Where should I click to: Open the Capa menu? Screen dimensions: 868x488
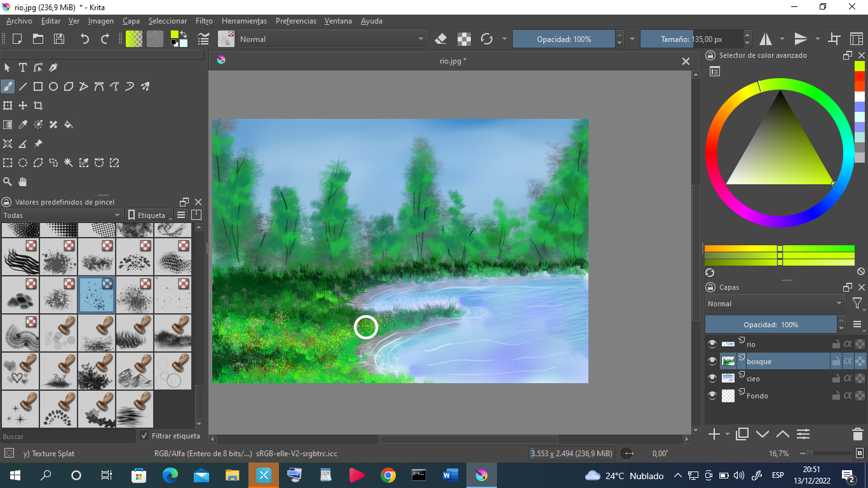(132, 21)
